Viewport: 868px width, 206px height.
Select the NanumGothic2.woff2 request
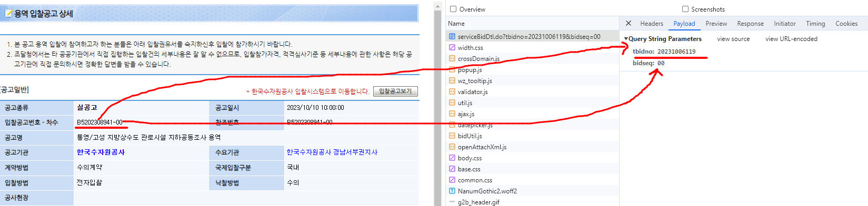tap(533, 191)
